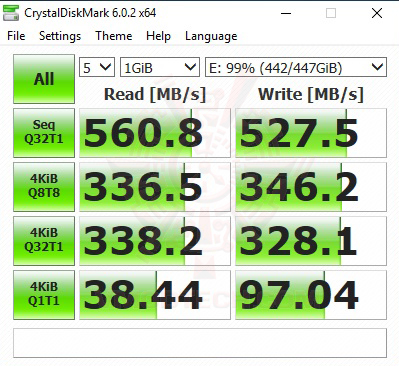Select the Seq write result 527.5
This screenshot has height=366, width=399.
(x=311, y=133)
